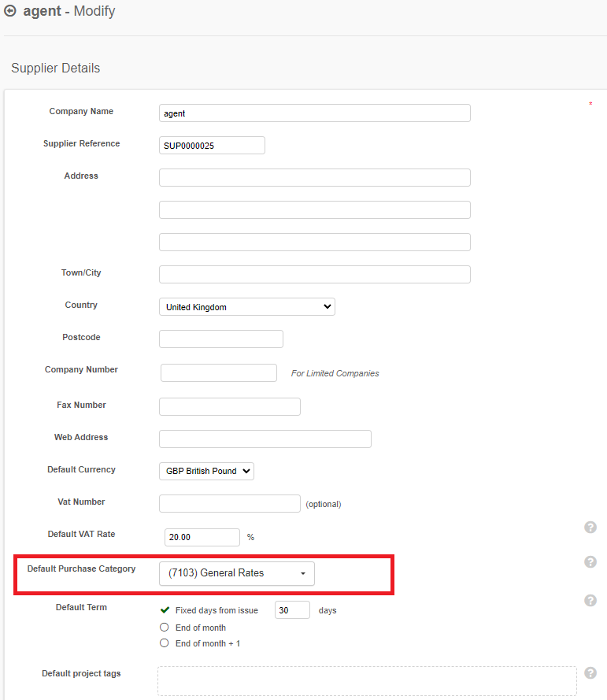
Task: Click help icon for Default Purchase Category
Action: pyautogui.click(x=590, y=561)
